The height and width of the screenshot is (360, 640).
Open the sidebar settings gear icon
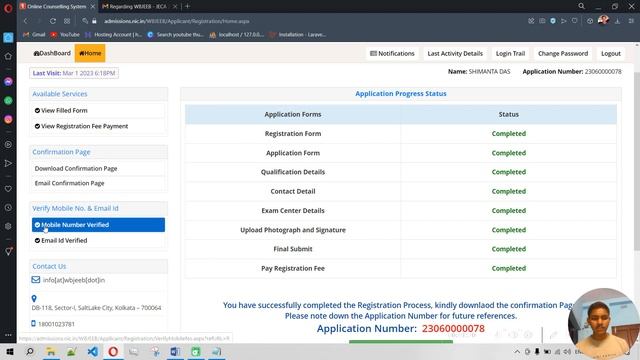(8, 226)
